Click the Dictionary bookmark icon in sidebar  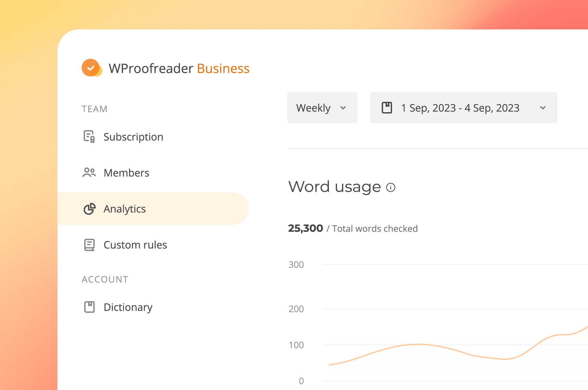(x=89, y=307)
